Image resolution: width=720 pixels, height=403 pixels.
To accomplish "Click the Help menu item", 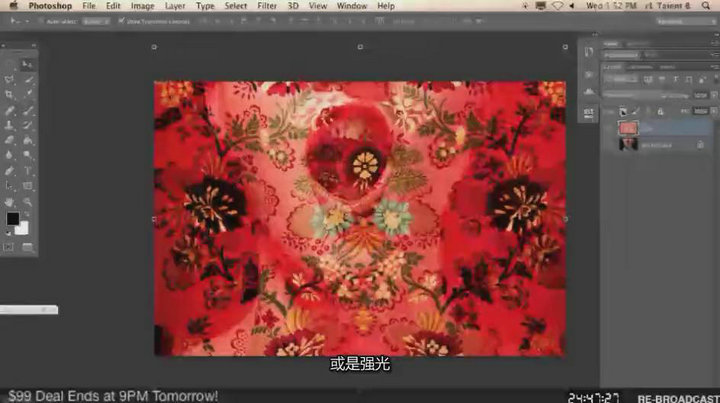I will tap(386, 6).
